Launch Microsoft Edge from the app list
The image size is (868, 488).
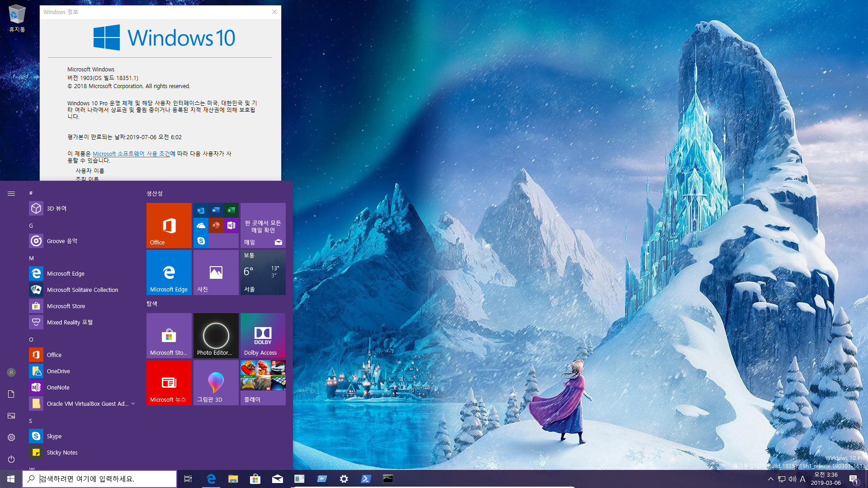pyautogui.click(x=81, y=273)
